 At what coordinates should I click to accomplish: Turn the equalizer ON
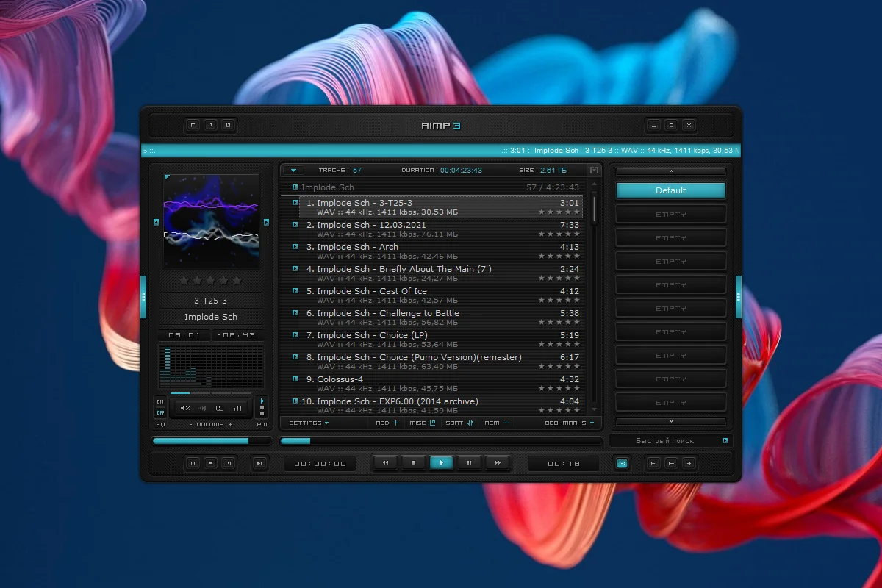(160, 401)
